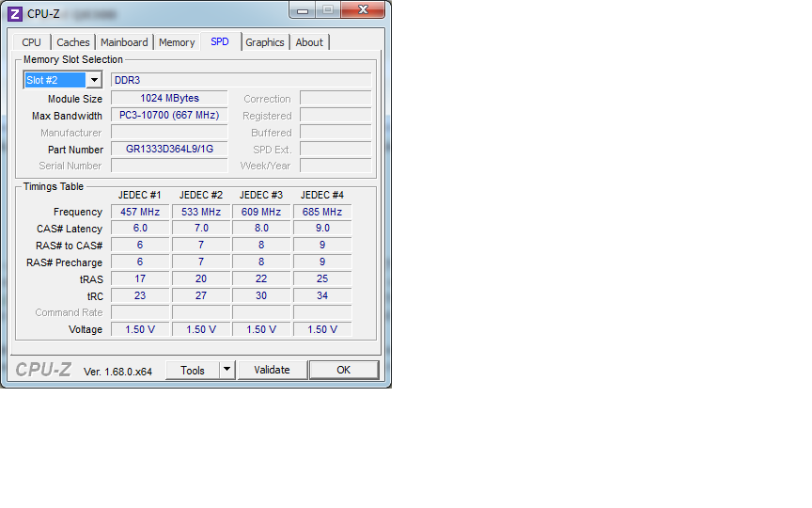Select the 1024 MBytes module size field

(x=169, y=99)
